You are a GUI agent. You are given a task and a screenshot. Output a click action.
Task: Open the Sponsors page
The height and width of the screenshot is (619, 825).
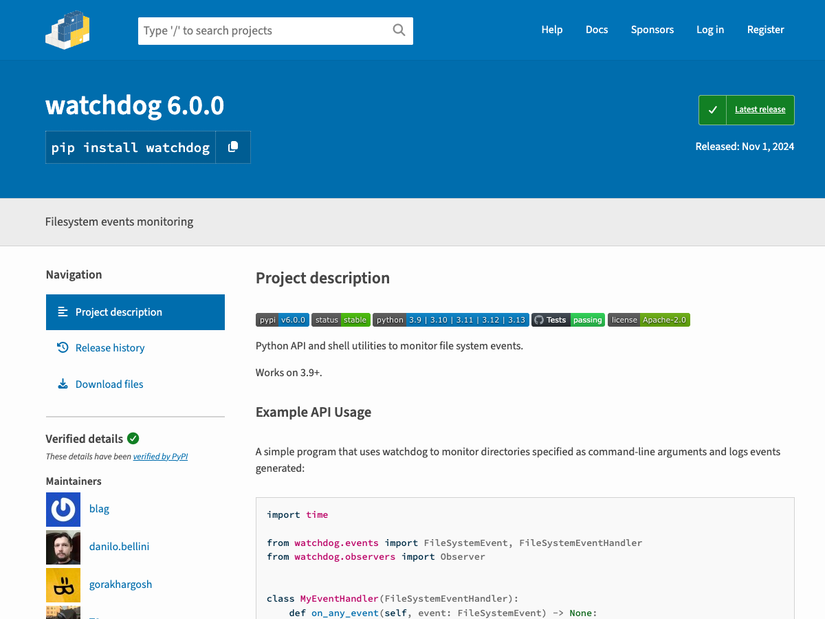click(652, 29)
